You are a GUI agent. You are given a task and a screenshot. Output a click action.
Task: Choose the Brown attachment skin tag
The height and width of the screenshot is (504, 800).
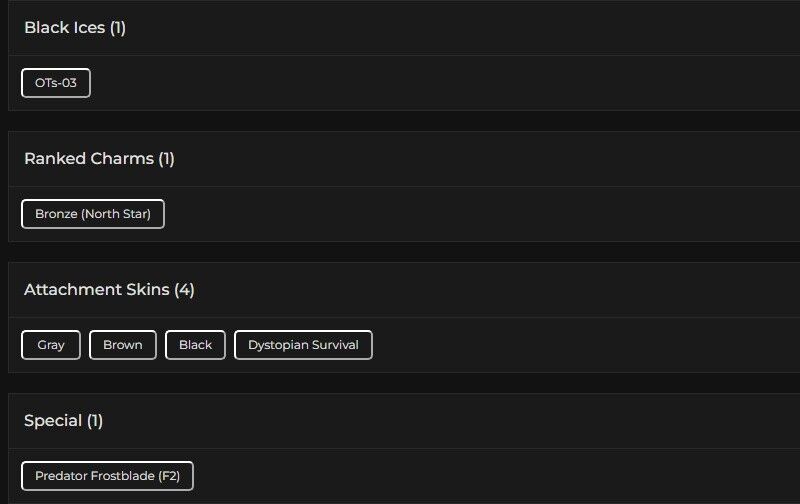tap(123, 345)
